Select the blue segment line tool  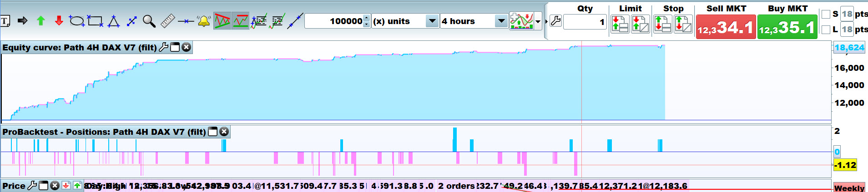point(132,21)
